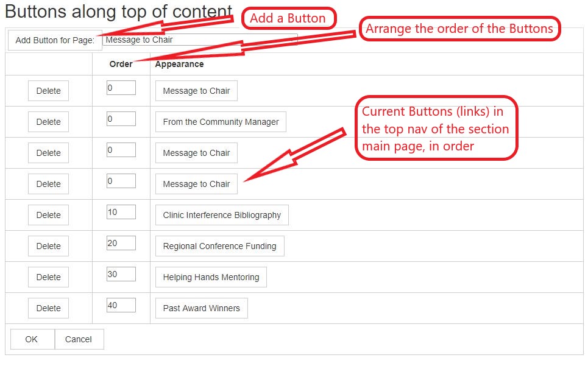
Task: Delete the Helping Hands Mentoring row
Action: (48, 277)
